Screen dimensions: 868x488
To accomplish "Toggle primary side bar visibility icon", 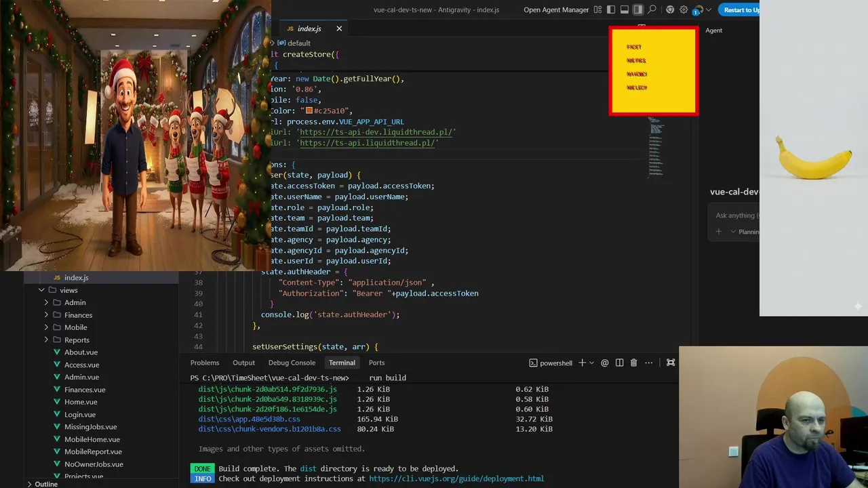I will tap(611, 9).
